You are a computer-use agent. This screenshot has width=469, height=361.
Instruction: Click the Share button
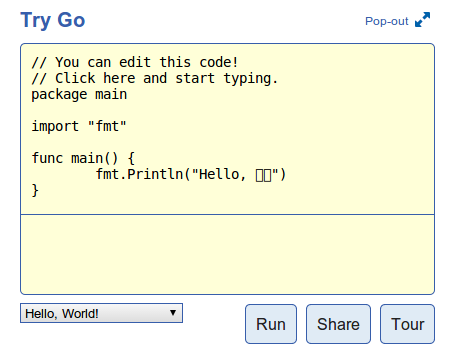click(338, 324)
